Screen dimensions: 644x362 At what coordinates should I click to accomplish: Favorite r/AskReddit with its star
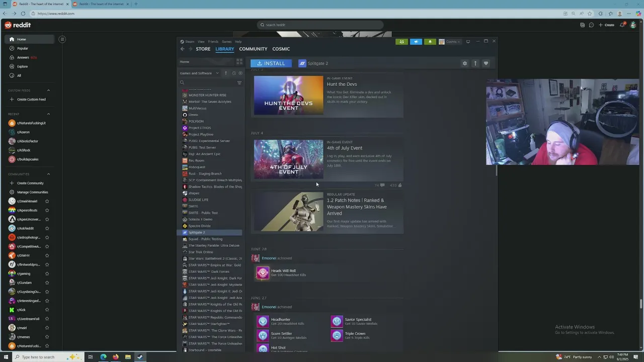[47, 228]
